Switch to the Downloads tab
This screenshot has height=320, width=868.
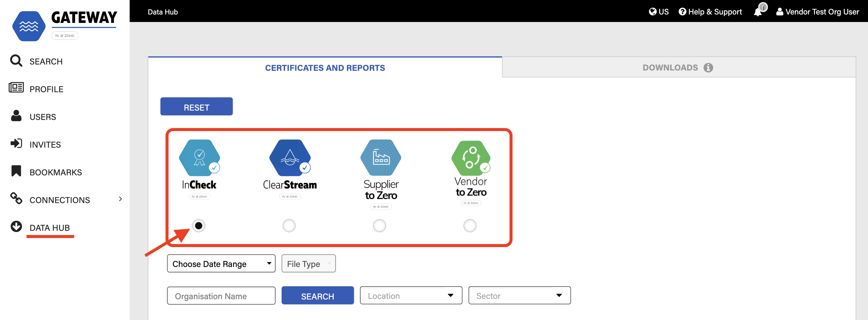click(x=679, y=67)
